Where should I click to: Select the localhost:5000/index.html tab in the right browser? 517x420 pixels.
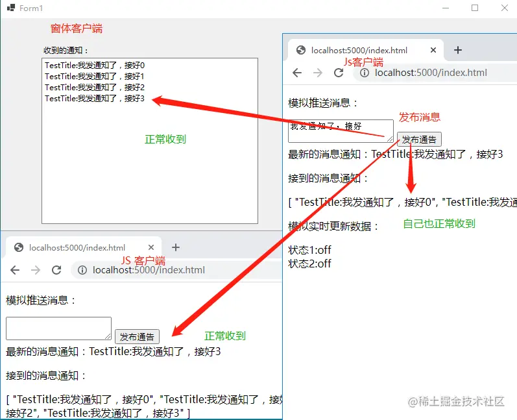(x=366, y=50)
